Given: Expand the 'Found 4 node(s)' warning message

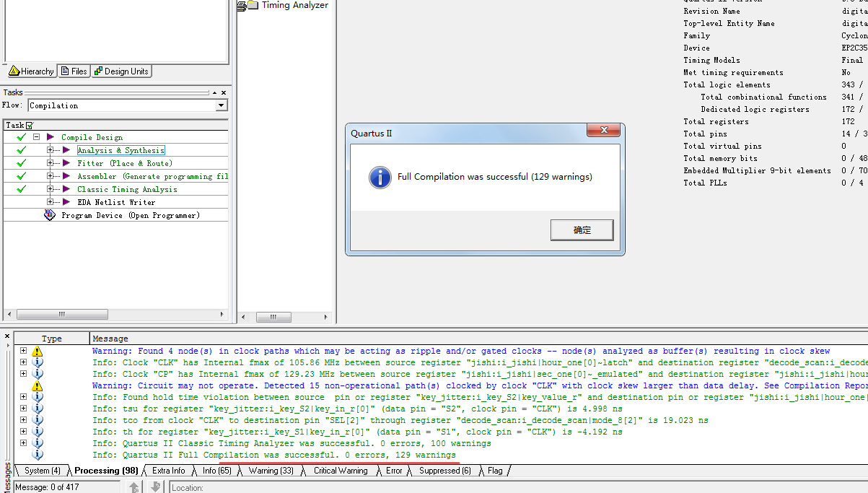Looking at the screenshot, I should tap(23, 351).
